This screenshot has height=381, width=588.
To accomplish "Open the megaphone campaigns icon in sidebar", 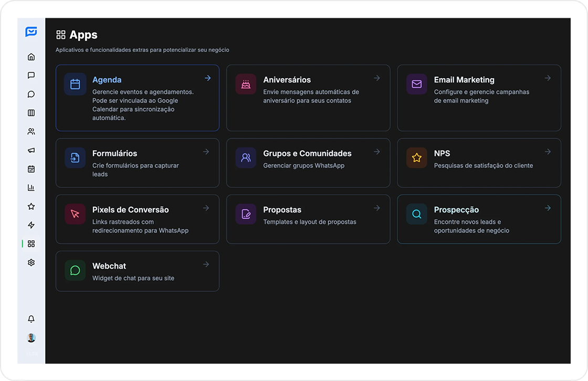I will click(x=31, y=151).
